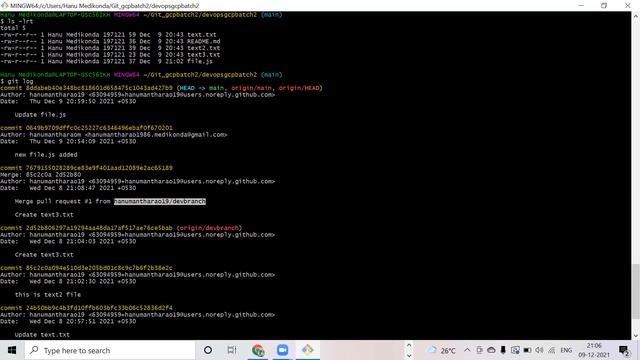Image resolution: width=640 pixels, height=360 pixels.
Task: Click the 'new file.js added' commit message
Action: [x=46, y=155]
